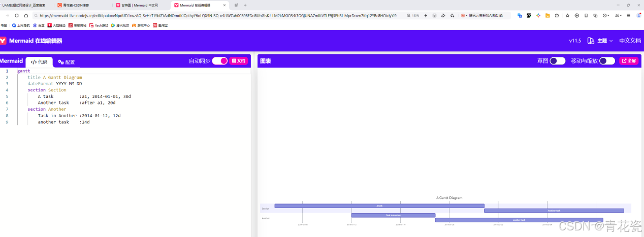Screen dimensions: 644x237
Task: Click the 'another task :24d' code line
Action: (x=63, y=122)
